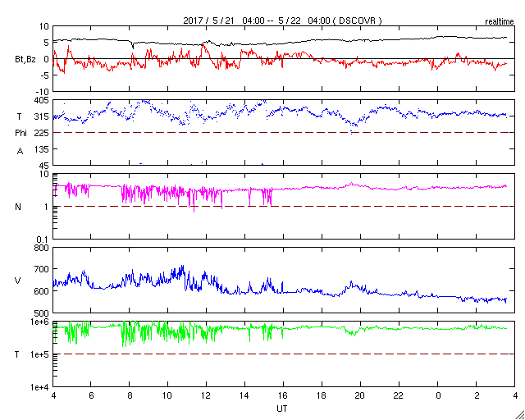Click the "-10" tick on the Bt,Bz panel
The height and width of the screenshot is (420, 525).
pos(43,92)
